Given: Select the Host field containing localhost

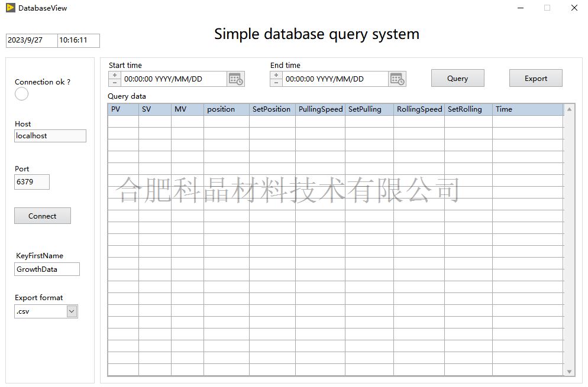Looking at the screenshot, I should click(50, 136).
